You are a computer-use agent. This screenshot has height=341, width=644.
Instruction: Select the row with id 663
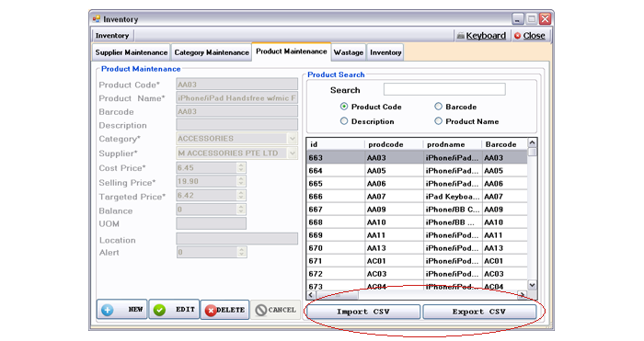[418, 157]
